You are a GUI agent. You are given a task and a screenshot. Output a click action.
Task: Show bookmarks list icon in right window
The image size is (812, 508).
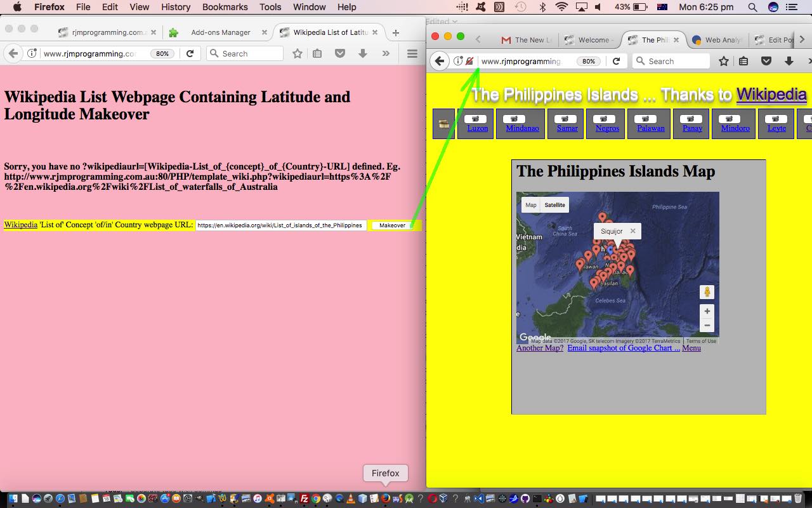click(x=743, y=61)
